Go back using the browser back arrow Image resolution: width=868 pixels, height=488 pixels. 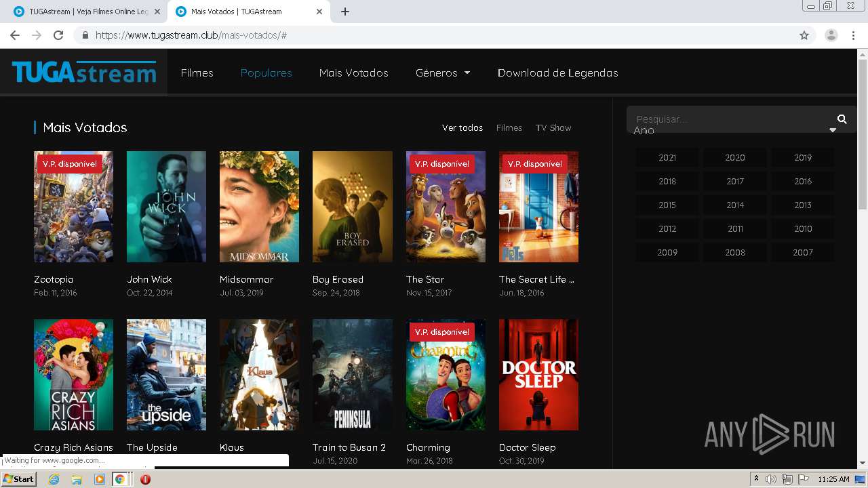click(x=15, y=35)
